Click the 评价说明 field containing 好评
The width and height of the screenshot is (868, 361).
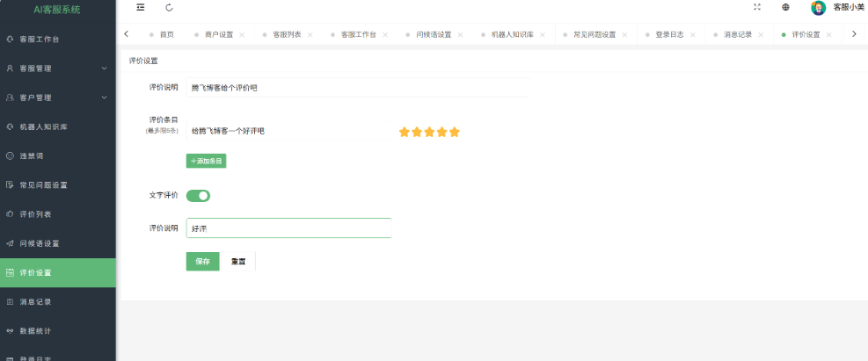coord(288,228)
